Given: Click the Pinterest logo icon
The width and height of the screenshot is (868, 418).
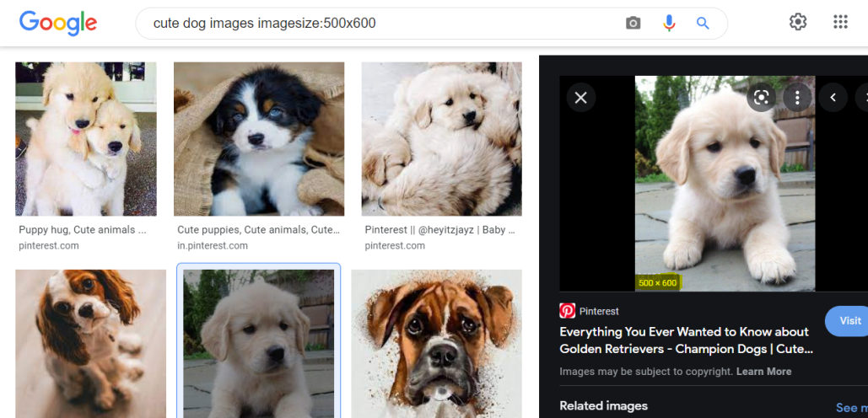Looking at the screenshot, I should 567,311.
